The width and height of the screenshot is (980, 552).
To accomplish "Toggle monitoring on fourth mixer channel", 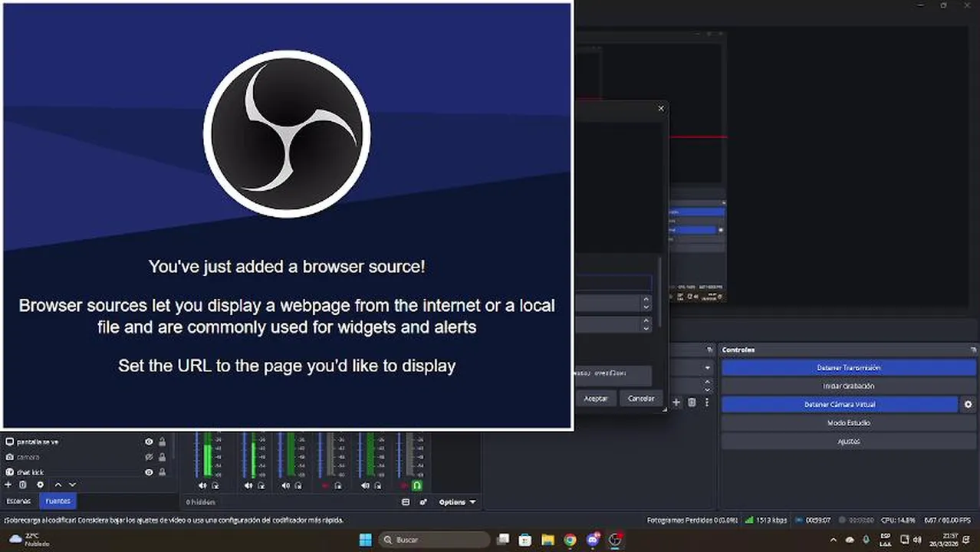I will pyautogui.click(x=338, y=486).
